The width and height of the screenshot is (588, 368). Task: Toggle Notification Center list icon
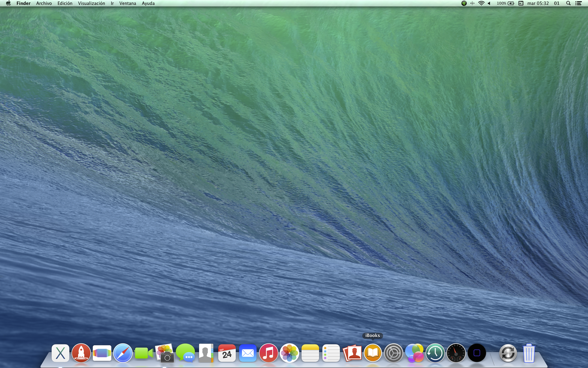tap(579, 3)
